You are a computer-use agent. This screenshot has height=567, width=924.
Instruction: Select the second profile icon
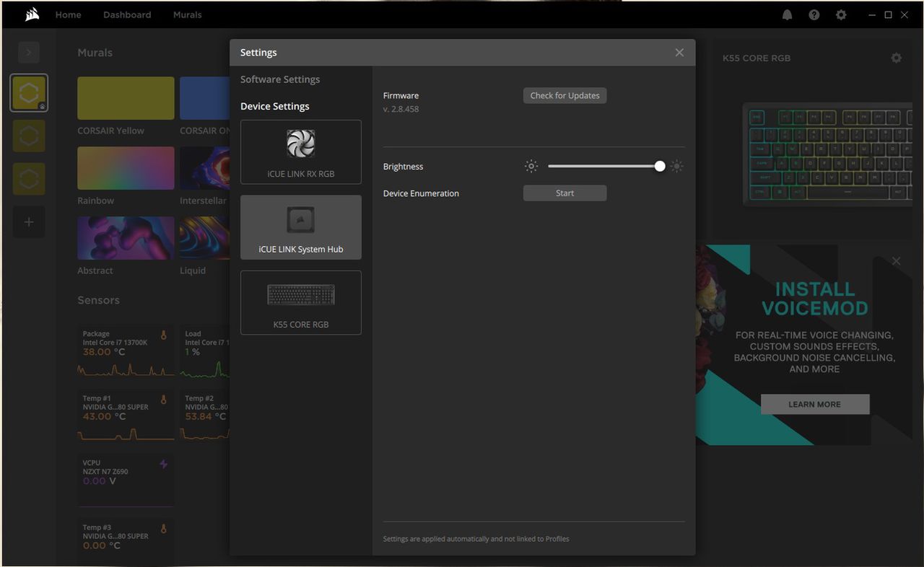pyautogui.click(x=29, y=136)
